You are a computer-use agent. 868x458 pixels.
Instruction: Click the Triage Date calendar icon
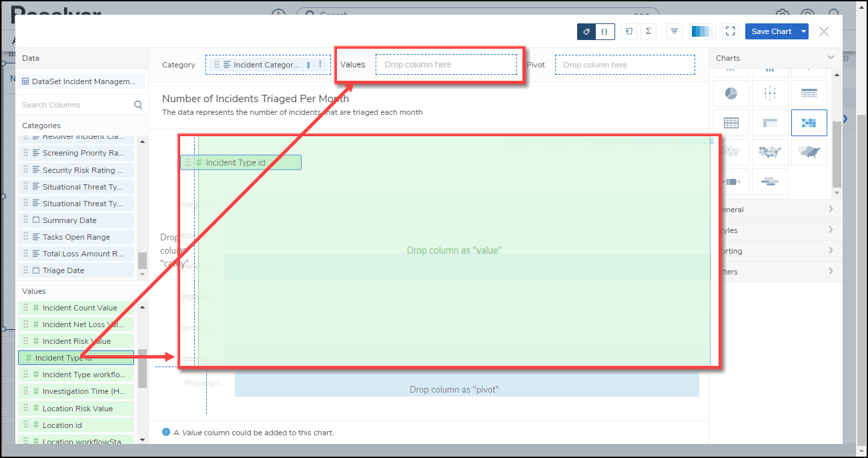coord(36,270)
